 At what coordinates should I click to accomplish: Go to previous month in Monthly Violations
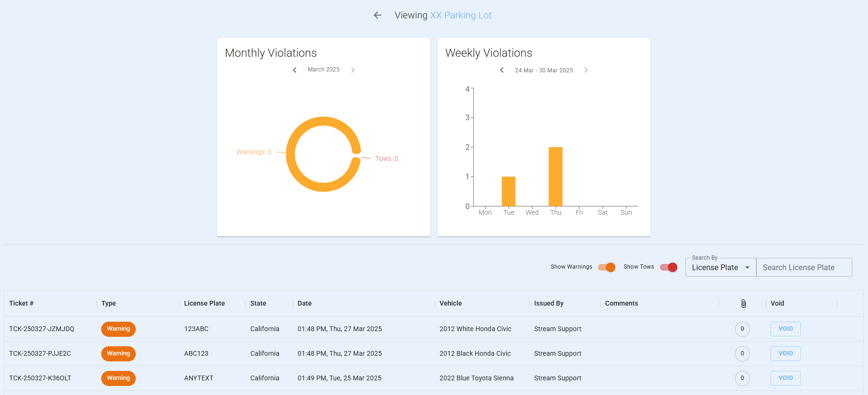[295, 70]
